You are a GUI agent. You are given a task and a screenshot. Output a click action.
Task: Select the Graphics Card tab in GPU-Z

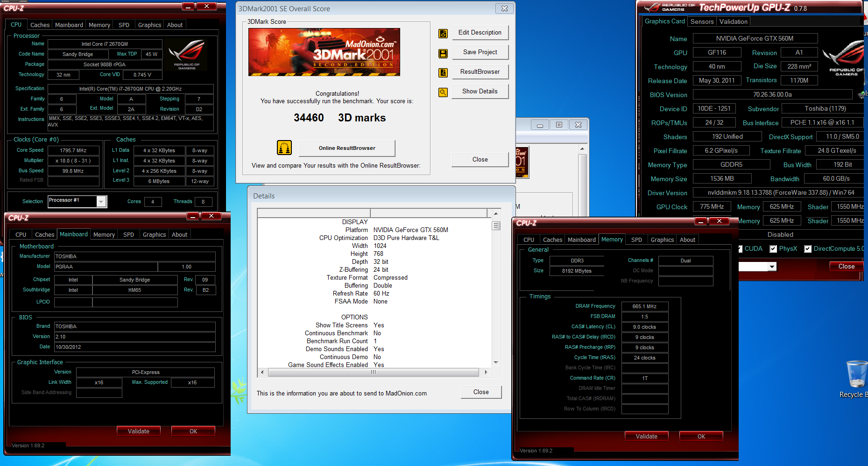664,21
